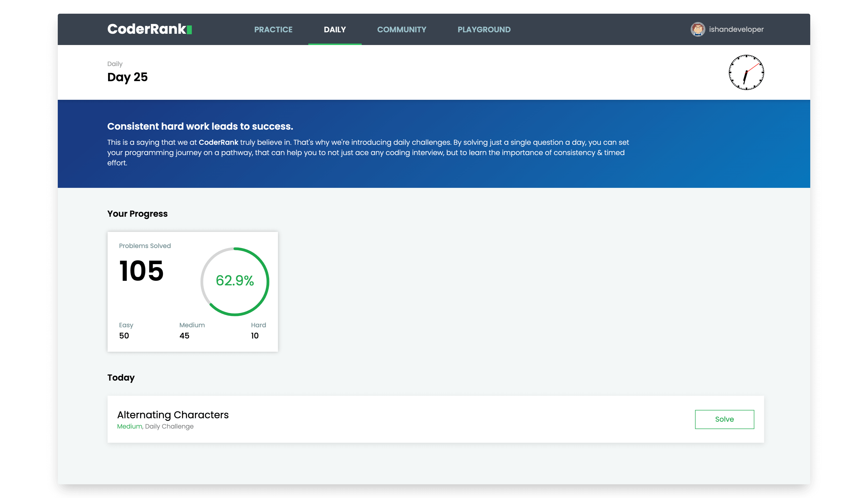868x498 pixels.
Task: Select the COMMUNITY navigation tab
Action: coord(402,29)
